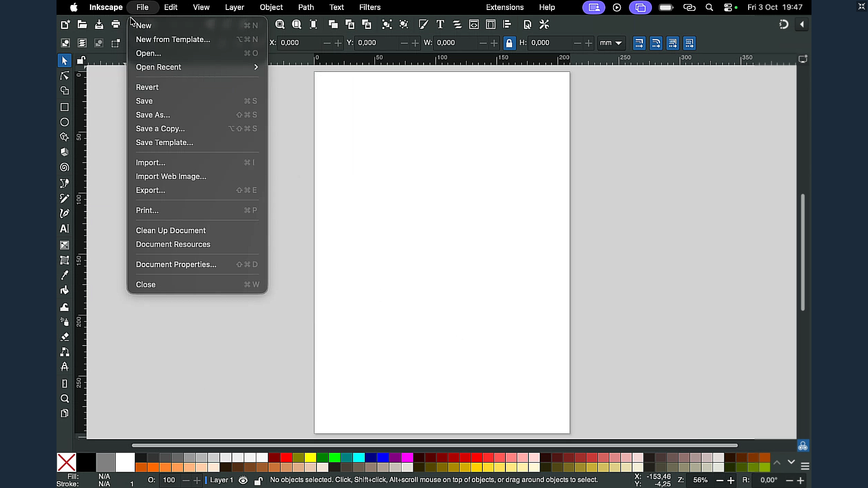Viewport: 868px width, 488px height.
Task: Click Save As in the menu
Action: [153, 115]
